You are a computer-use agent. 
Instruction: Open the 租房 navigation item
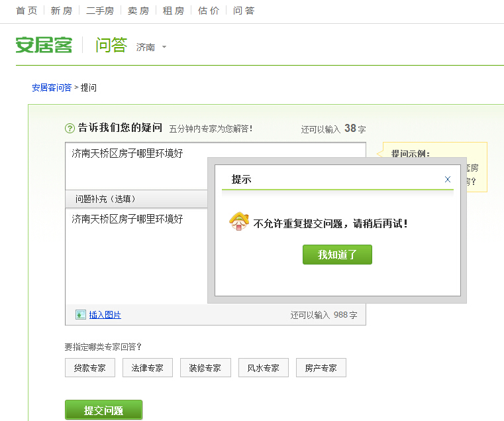[x=174, y=11]
